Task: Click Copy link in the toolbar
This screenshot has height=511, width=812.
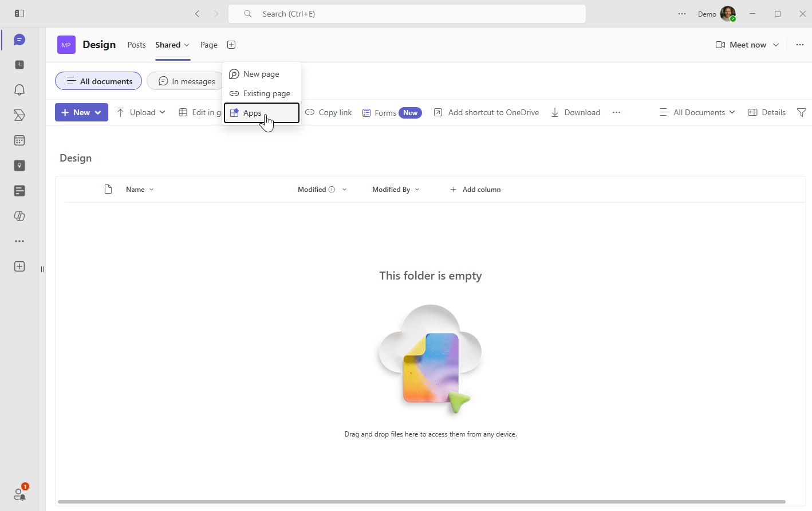Action: pos(329,112)
